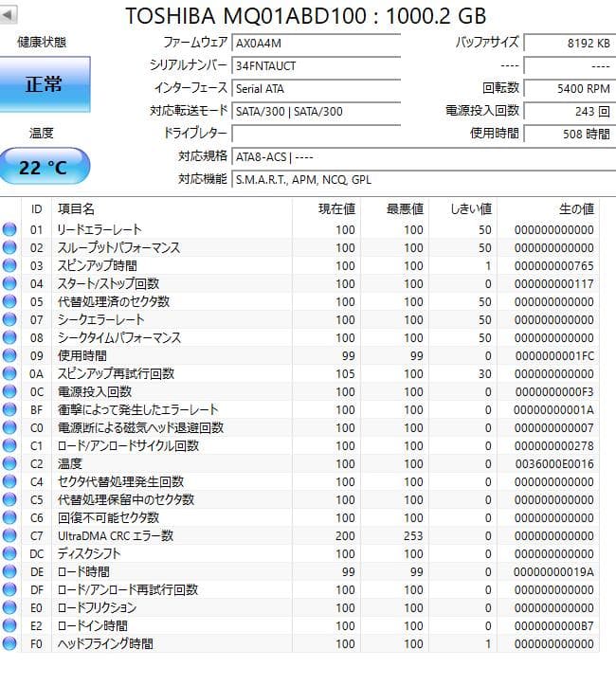Viewport: 616px width, 686px height.
Task: Select the 温度 attribute name text
Action: point(70,463)
